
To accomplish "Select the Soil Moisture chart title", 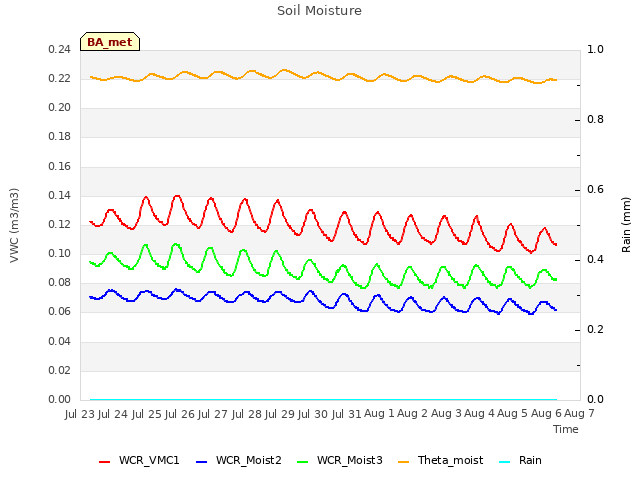I will tap(319, 11).
